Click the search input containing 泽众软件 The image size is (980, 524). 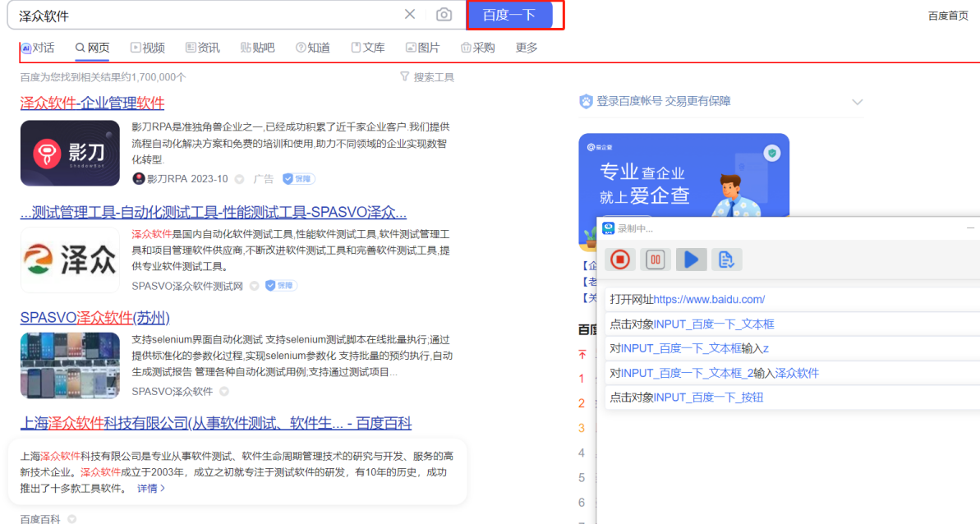205,15
